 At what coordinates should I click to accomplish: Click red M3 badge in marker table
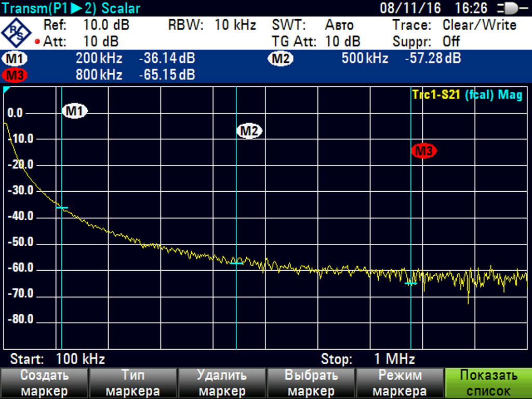click(x=15, y=75)
